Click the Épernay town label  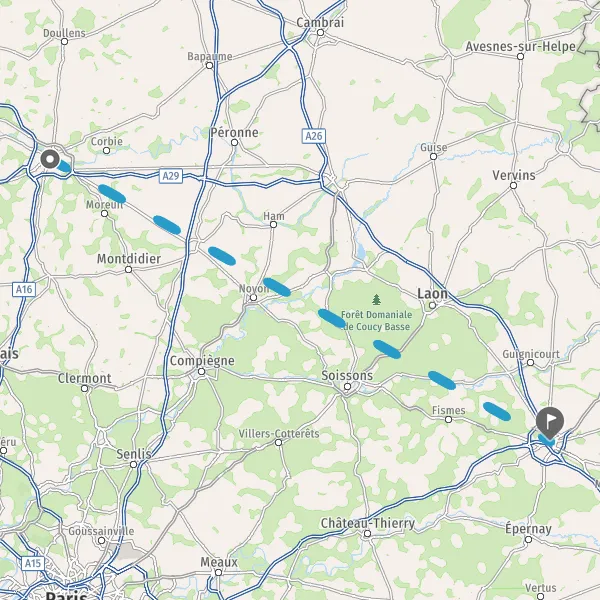528,529
